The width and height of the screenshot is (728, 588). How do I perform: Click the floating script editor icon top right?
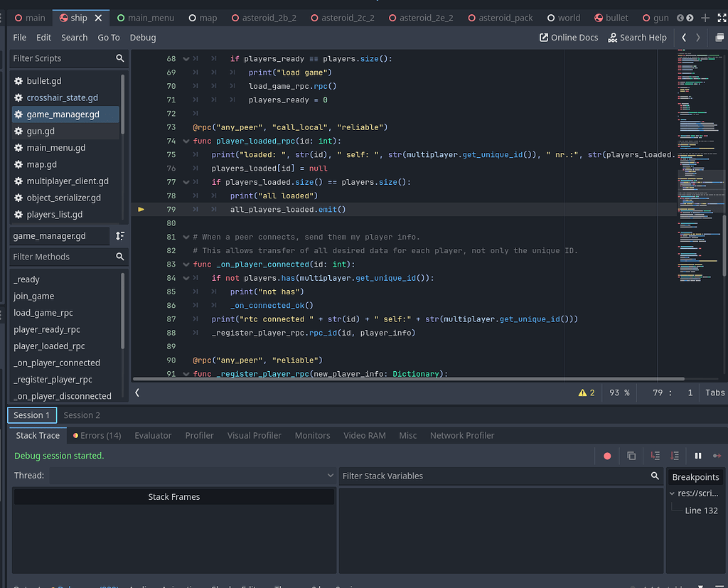point(719,37)
